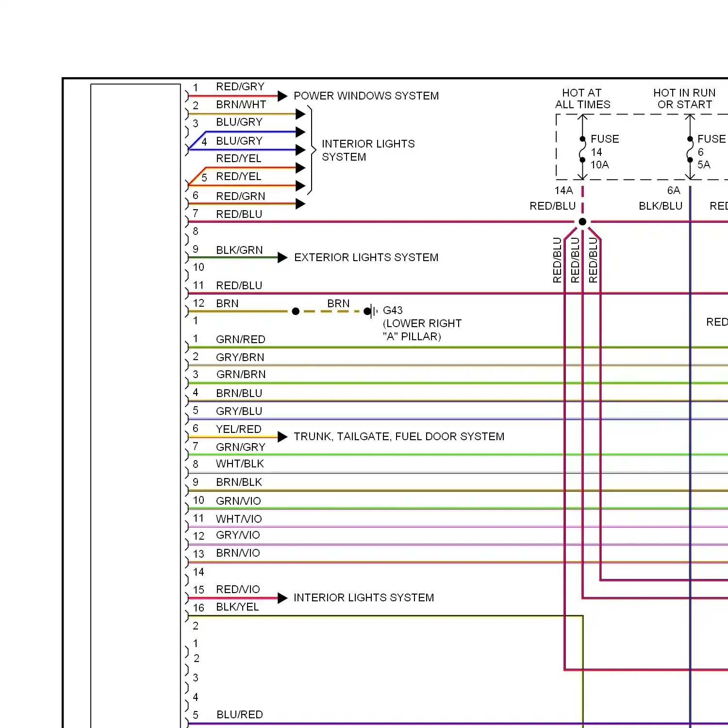Click the GRN/RED wire label
Screen dimensions: 728x728
tap(240, 339)
